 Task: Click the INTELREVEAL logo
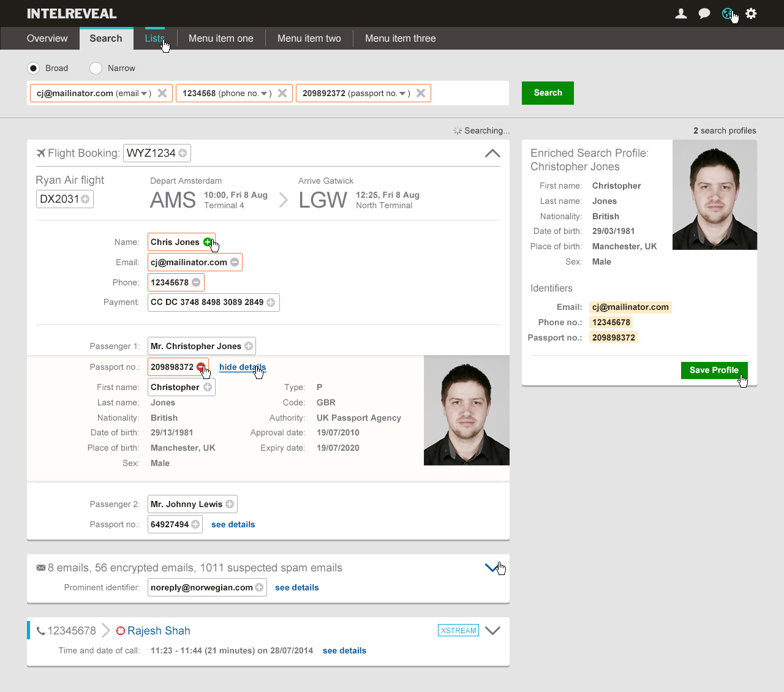pyautogui.click(x=72, y=13)
